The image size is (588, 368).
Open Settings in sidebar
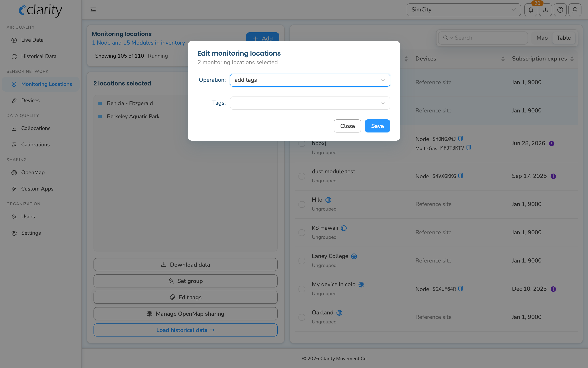(41, 233)
